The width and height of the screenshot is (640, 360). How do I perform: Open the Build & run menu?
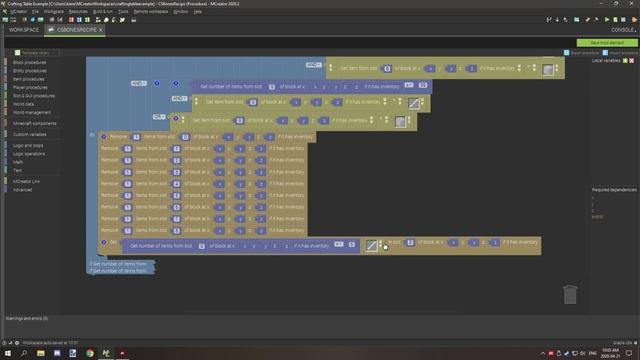click(x=102, y=11)
